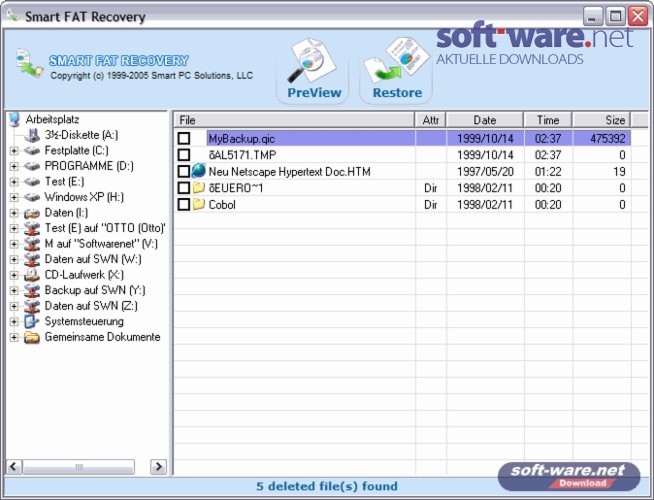Expand the Windows XP (H:) tree node
This screenshot has width=654, height=500.
click(14, 197)
